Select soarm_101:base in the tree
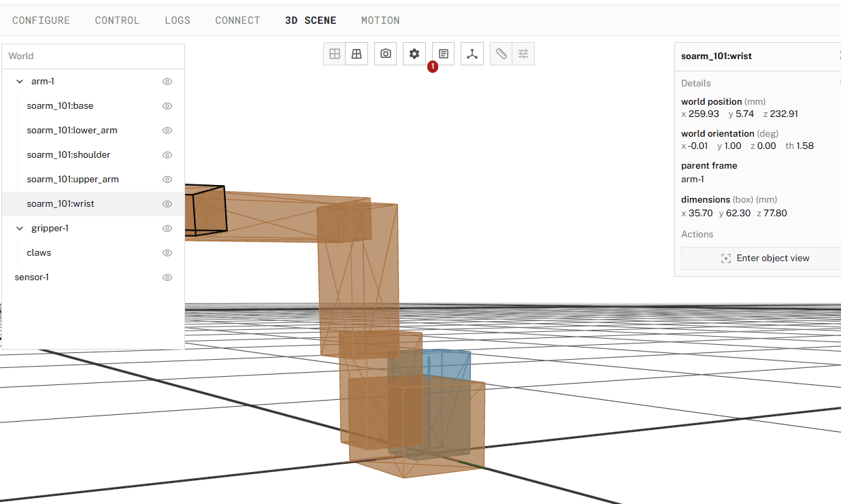 pyautogui.click(x=60, y=106)
